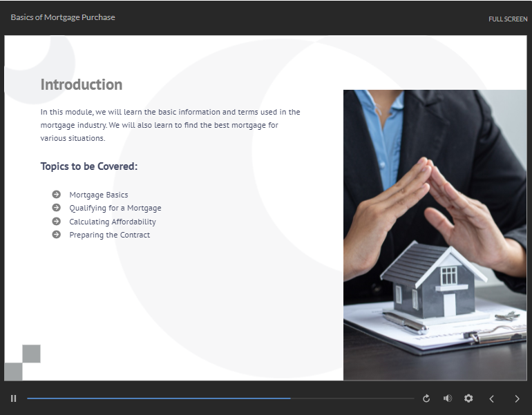Select the 'Mortgage Basics' topic text

(x=99, y=195)
